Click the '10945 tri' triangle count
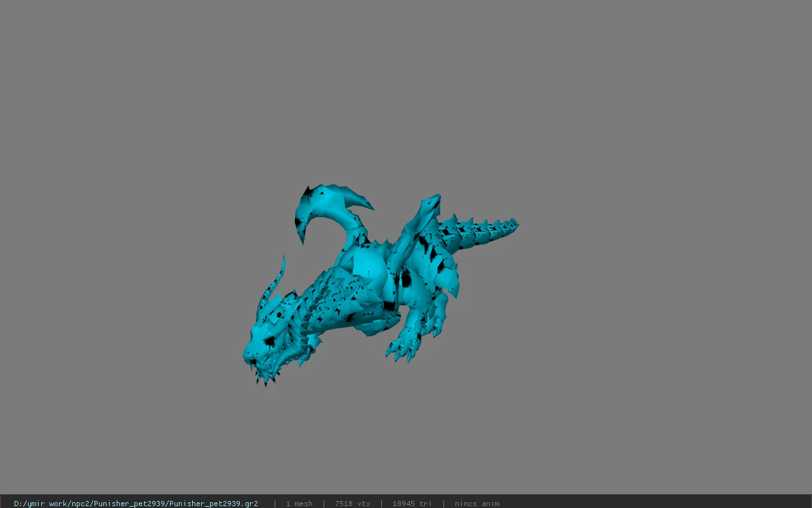Screen dimensions: 812x508 coord(412,504)
